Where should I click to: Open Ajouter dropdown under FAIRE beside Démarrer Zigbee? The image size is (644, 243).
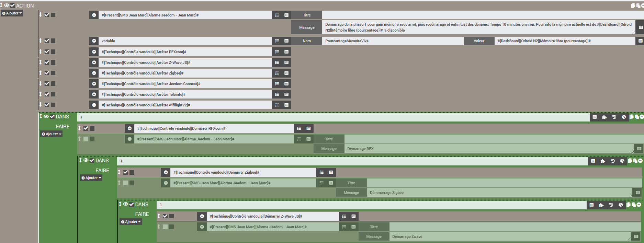tap(91, 178)
